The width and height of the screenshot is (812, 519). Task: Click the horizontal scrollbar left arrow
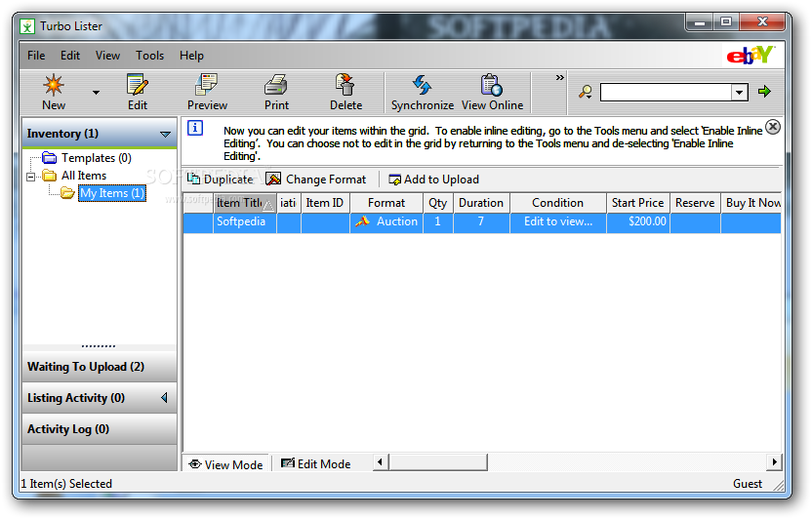[380, 462]
